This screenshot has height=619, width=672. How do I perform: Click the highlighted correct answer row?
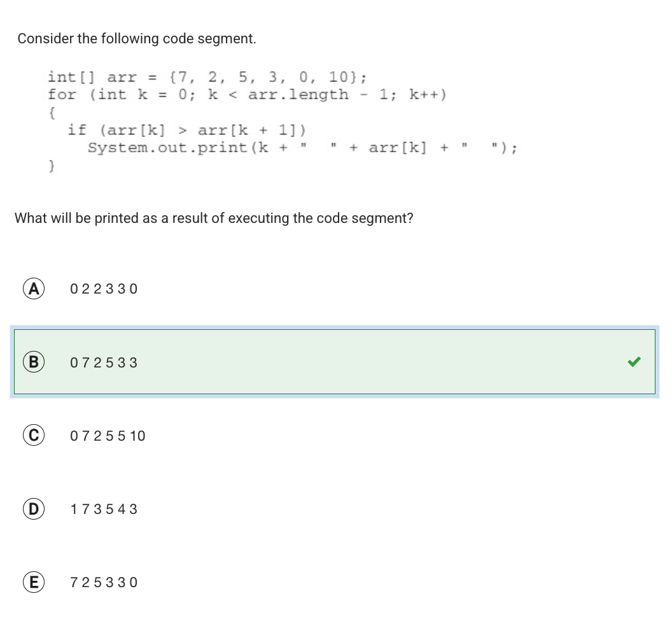(335, 362)
